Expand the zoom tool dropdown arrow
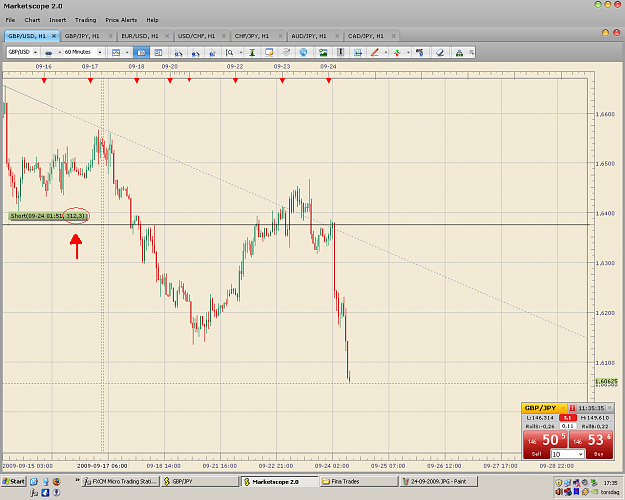 coord(241,52)
